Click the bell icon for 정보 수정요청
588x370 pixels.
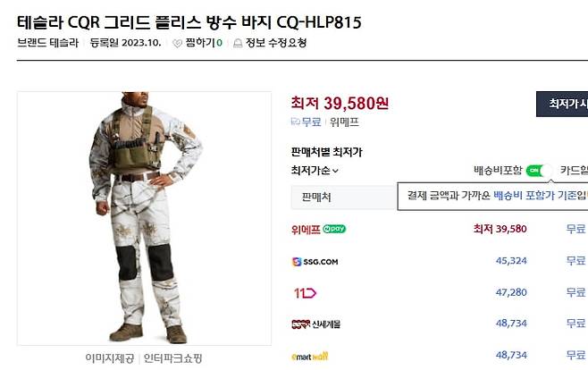point(238,44)
